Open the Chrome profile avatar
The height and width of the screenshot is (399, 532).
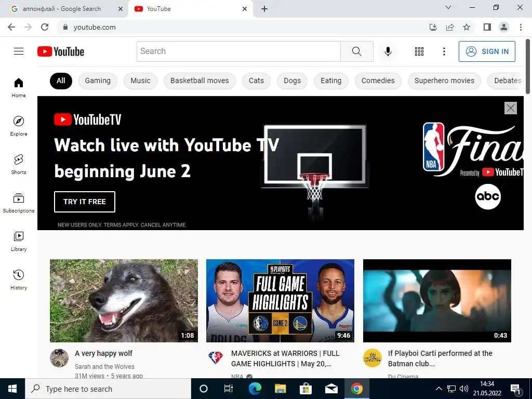pos(504,27)
